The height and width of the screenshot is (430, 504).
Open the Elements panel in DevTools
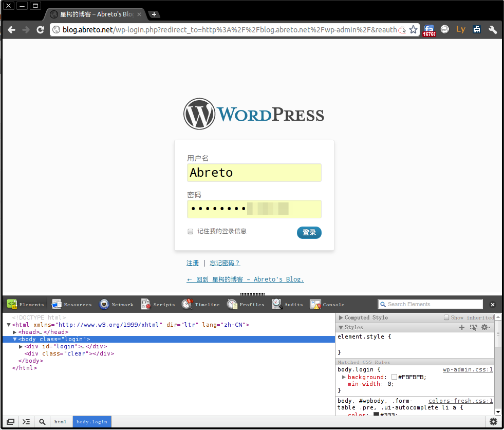[x=25, y=304]
